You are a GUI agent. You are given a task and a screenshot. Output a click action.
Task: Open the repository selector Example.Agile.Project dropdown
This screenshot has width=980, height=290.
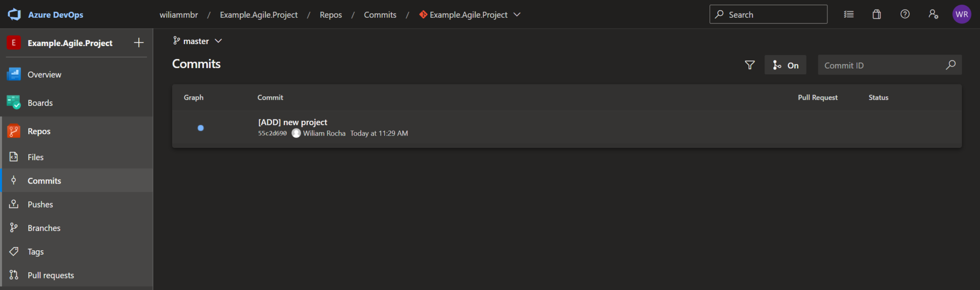click(470, 15)
